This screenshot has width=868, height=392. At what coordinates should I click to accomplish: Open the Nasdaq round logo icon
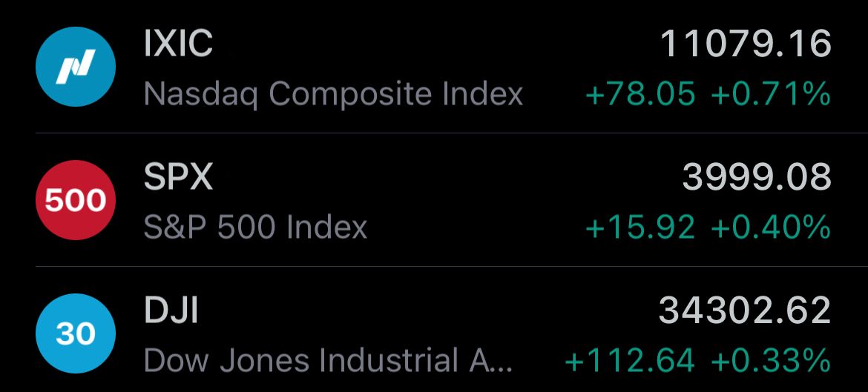[75, 67]
